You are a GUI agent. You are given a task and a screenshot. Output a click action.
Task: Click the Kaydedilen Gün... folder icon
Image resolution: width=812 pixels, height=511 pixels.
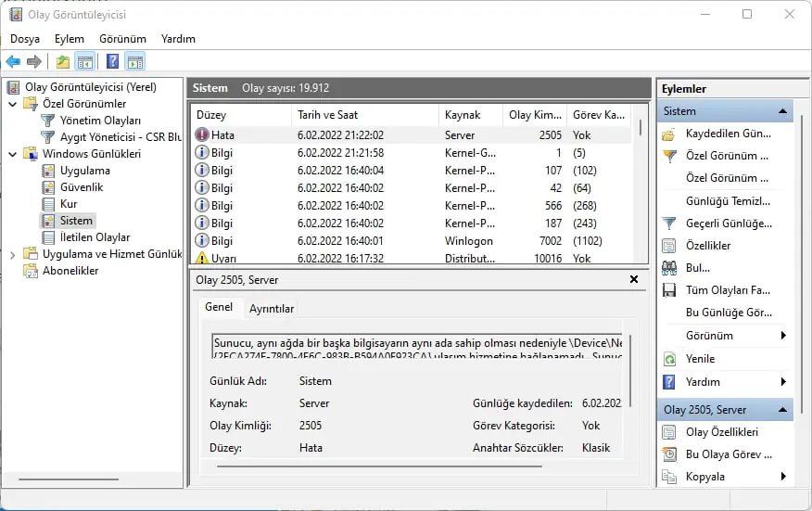click(668, 134)
